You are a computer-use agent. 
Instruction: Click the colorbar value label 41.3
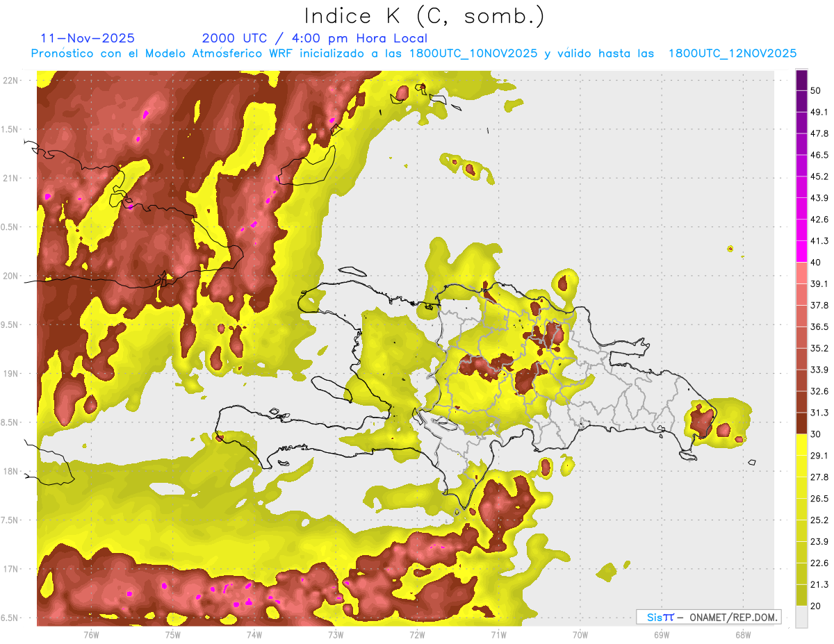(x=819, y=241)
